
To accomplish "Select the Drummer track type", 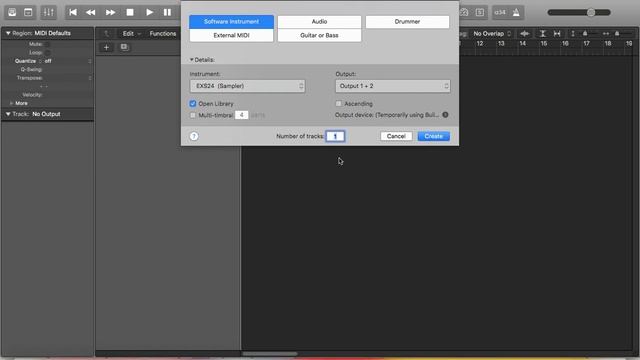I will click(x=407, y=22).
